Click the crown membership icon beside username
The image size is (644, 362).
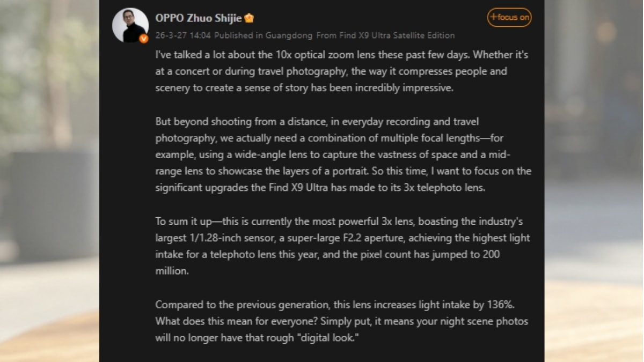(x=249, y=18)
